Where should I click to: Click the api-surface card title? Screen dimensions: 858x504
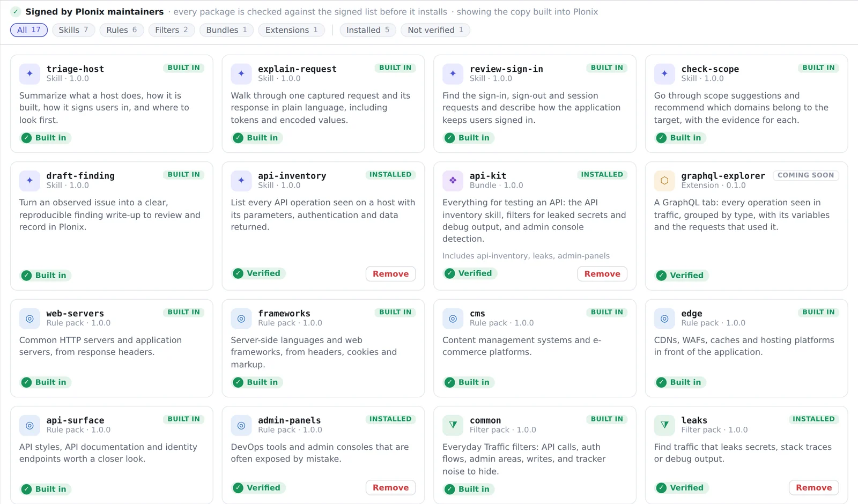click(75, 420)
